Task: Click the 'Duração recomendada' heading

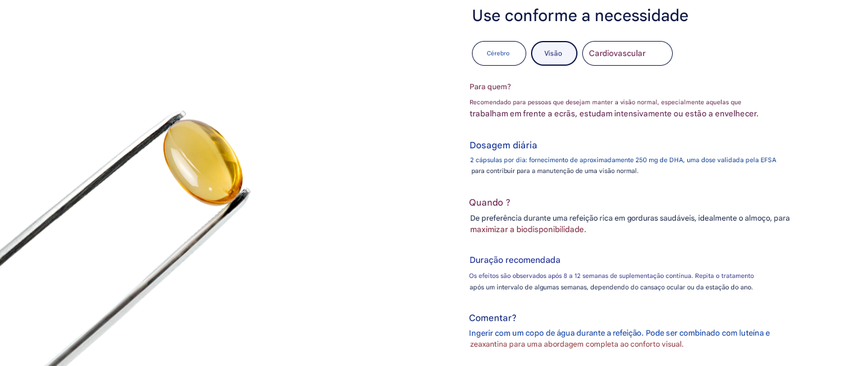Action: (x=515, y=260)
